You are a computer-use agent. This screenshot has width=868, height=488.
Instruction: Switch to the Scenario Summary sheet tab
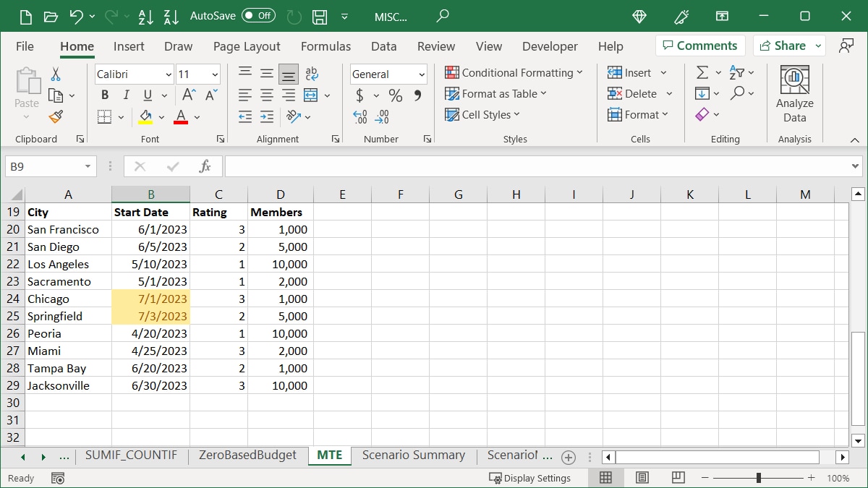point(414,455)
